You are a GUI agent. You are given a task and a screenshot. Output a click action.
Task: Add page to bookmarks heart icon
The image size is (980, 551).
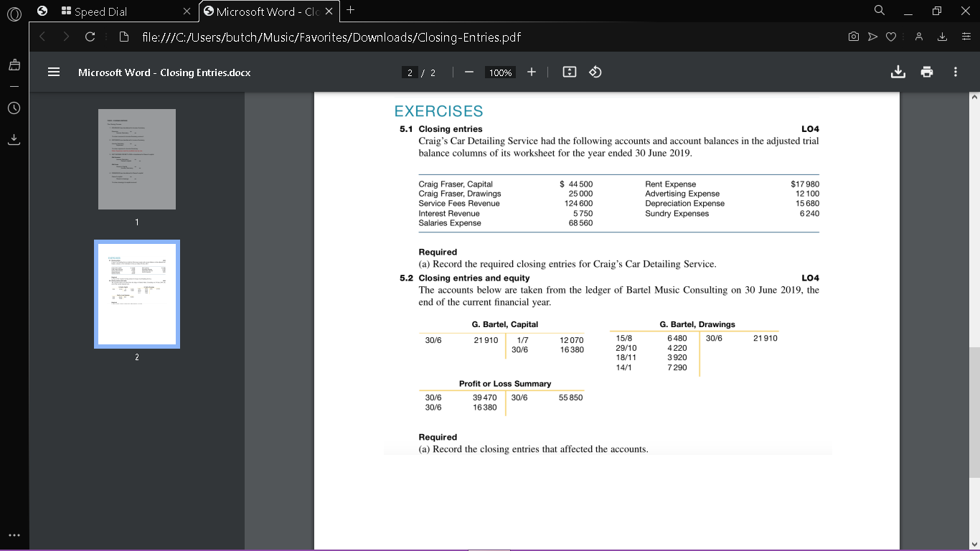pos(891,37)
